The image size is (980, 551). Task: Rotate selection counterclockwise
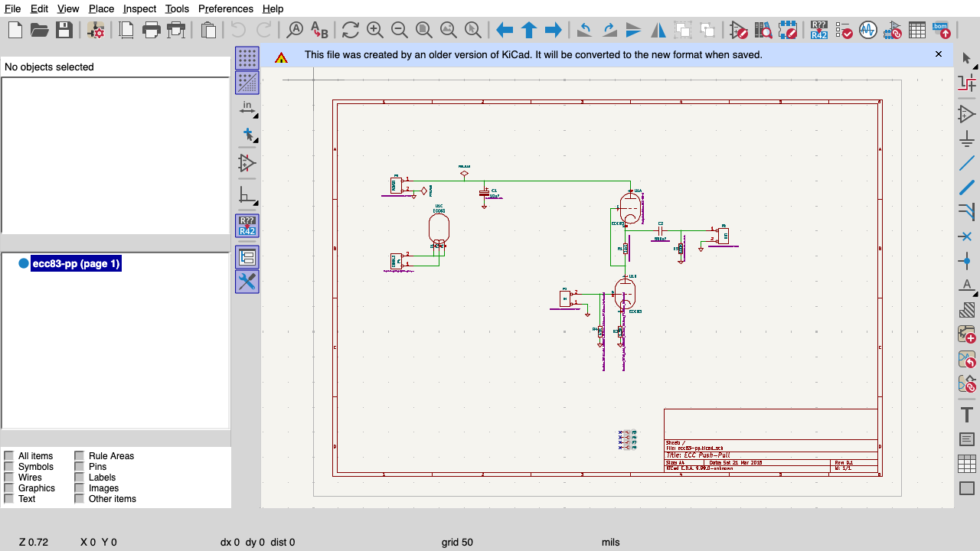(x=585, y=30)
